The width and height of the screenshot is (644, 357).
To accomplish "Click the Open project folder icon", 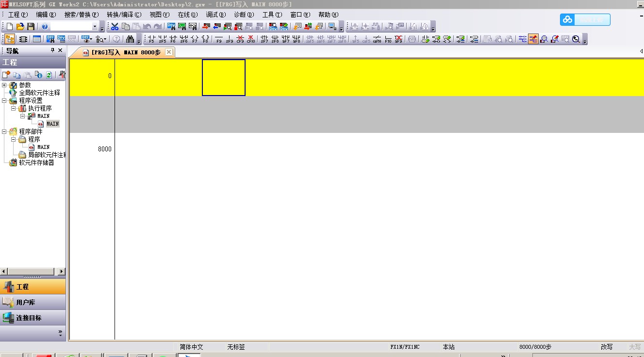I will pos(20,27).
